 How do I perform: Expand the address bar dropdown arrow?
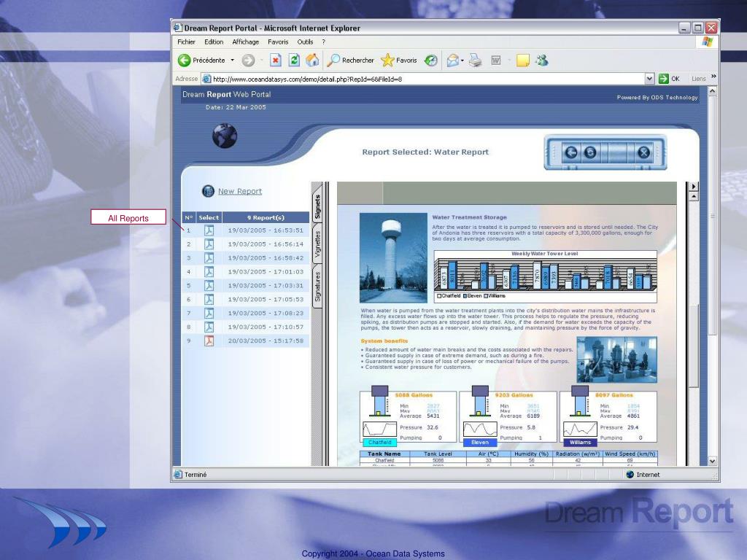pyautogui.click(x=649, y=79)
